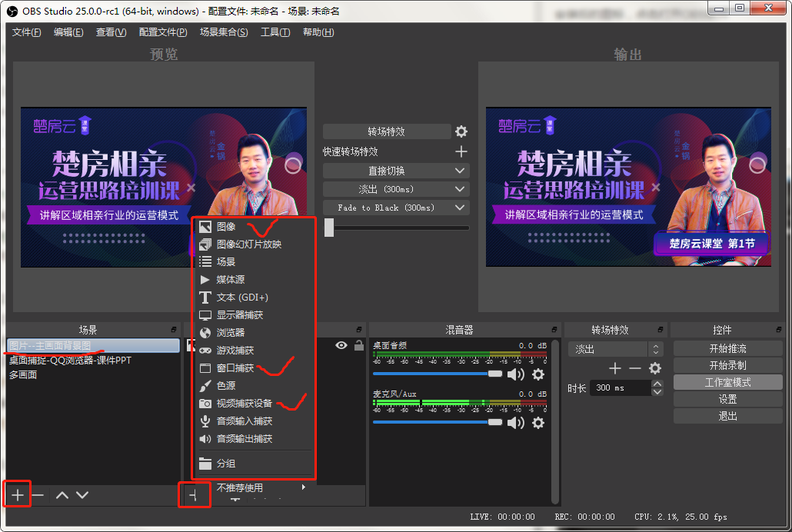The image size is (792, 532).
Task: Pop out the 场景 dock panel icon
Action: coord(174,329)
